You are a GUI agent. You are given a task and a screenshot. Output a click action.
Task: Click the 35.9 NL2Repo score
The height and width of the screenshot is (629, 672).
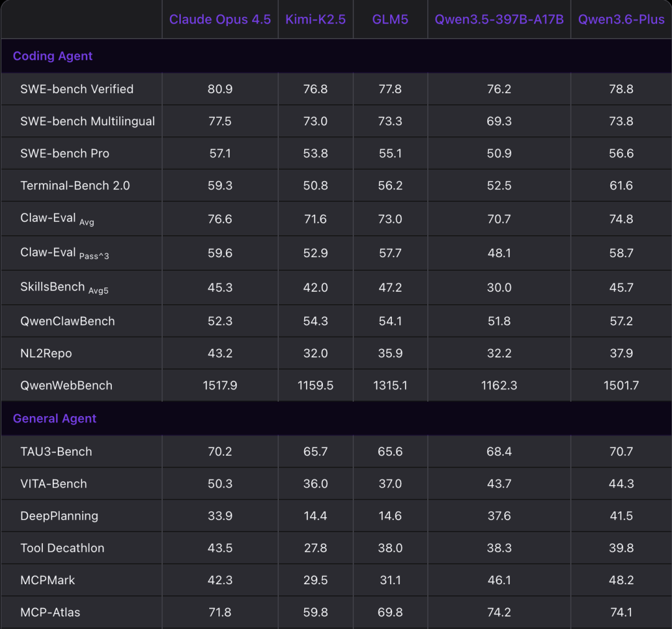390,353
